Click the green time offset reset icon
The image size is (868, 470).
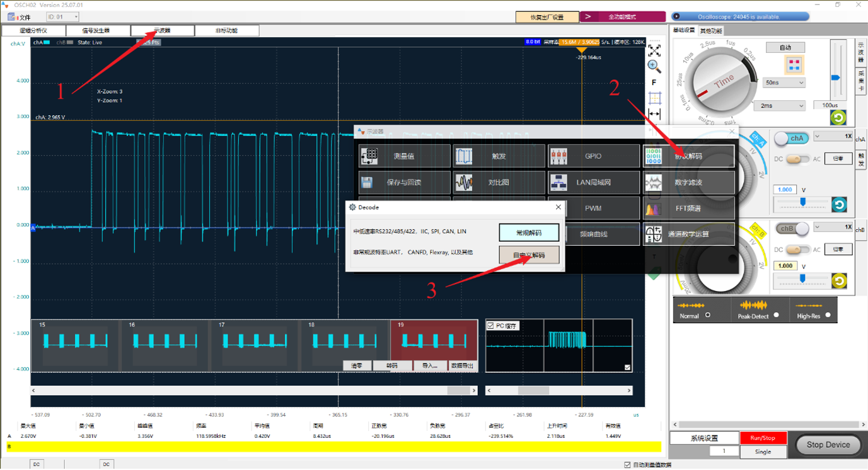pyautogui.click(x=838, y=118)
